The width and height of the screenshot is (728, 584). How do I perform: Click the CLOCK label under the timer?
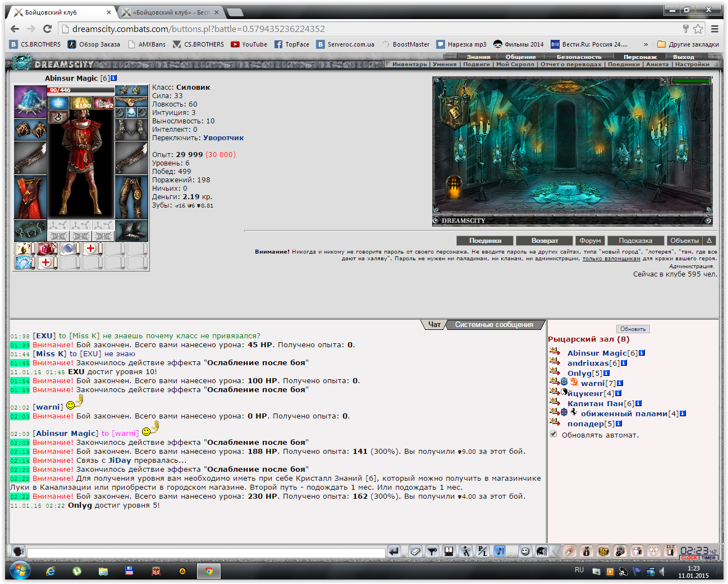(689, 558)
